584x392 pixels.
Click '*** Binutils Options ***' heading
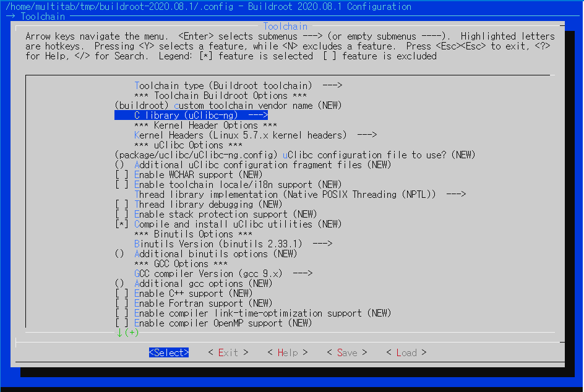tap(193, 234)
